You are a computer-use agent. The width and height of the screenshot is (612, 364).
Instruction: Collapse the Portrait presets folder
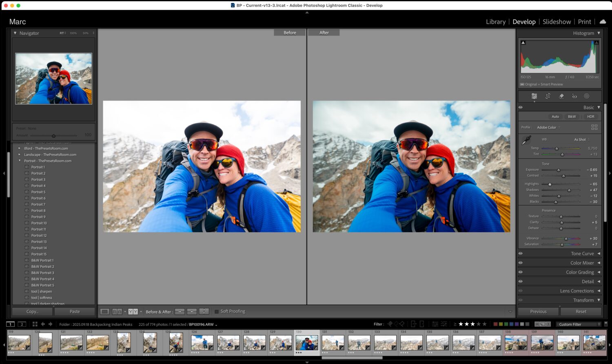coord(20,161)
